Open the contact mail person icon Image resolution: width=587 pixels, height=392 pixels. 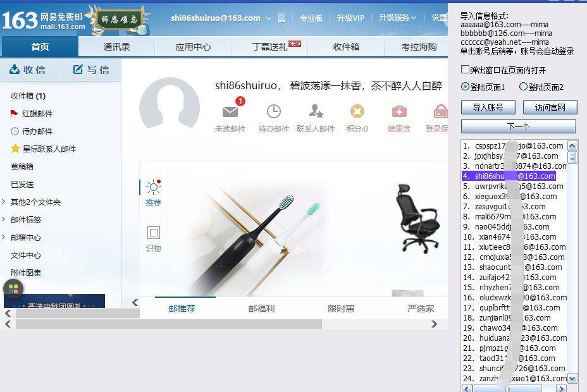click(316, 111)
